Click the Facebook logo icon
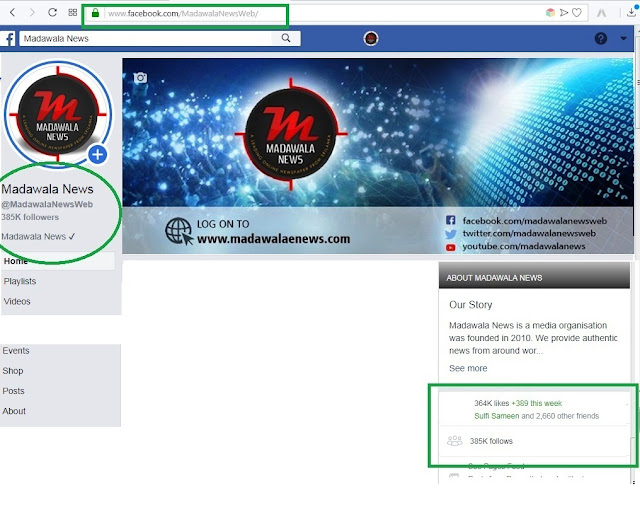The image size is (640, 517). tap(9, 39)
